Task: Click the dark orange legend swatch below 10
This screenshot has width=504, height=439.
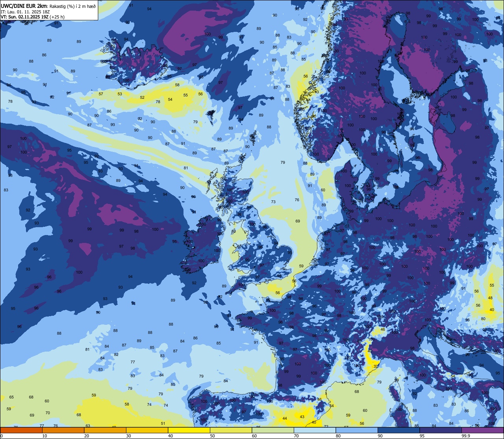Action: tap(21, 430)
